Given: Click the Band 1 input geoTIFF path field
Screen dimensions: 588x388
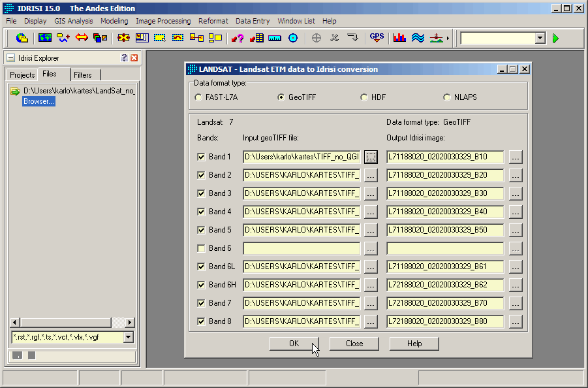Looking at the screenshot, I should [x=302, y=157].
